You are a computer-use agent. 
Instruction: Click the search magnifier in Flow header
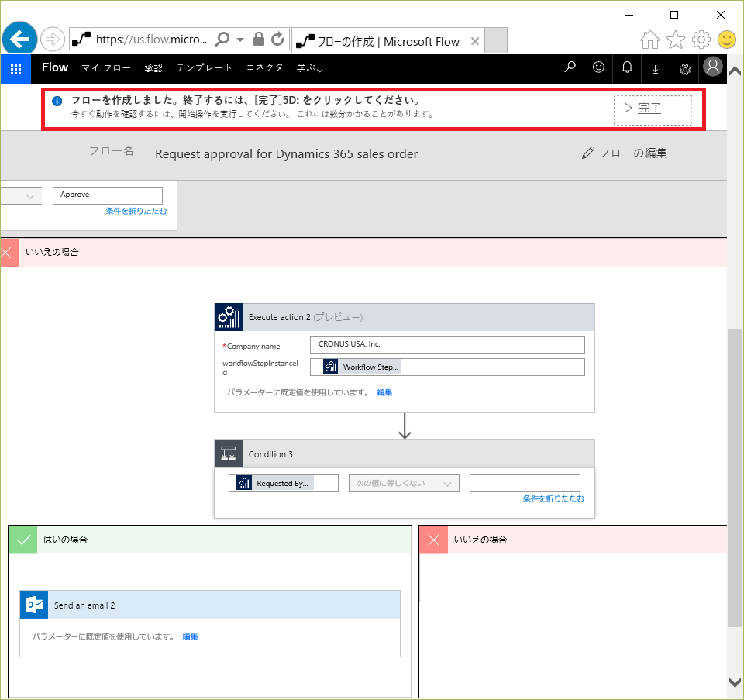(x=570, y=68)
